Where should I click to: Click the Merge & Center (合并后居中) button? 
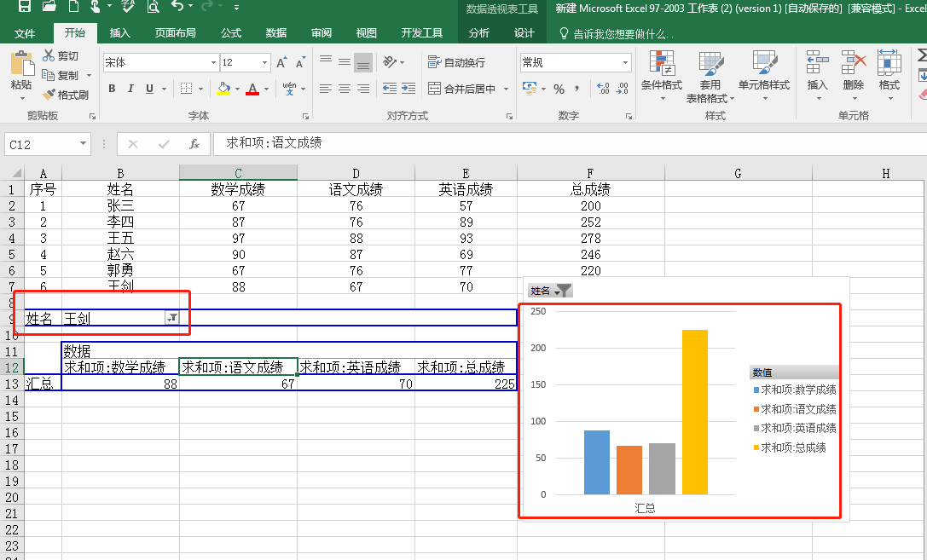[x=461, y=89]
